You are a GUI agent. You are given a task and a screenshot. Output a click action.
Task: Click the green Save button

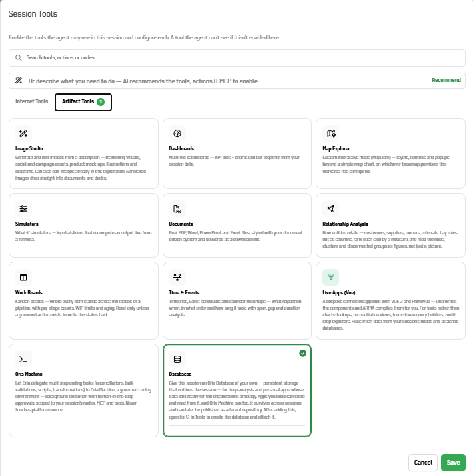pos(453,462)
